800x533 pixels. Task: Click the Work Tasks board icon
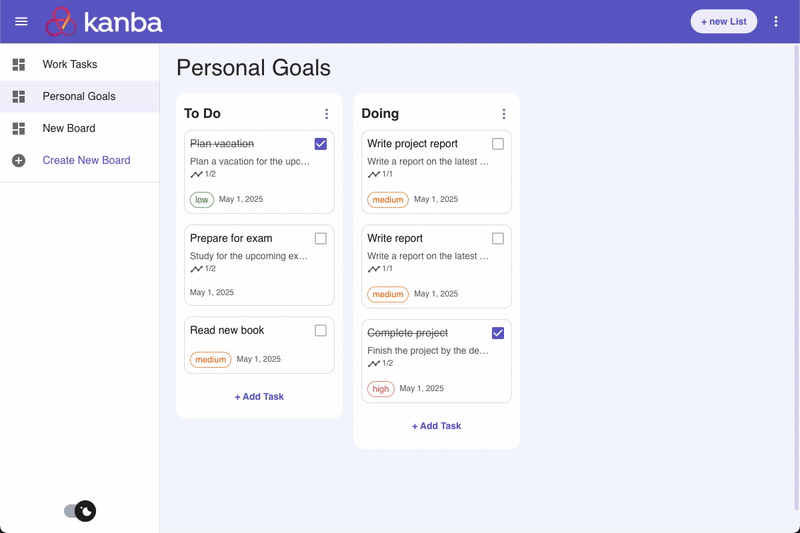19,64
